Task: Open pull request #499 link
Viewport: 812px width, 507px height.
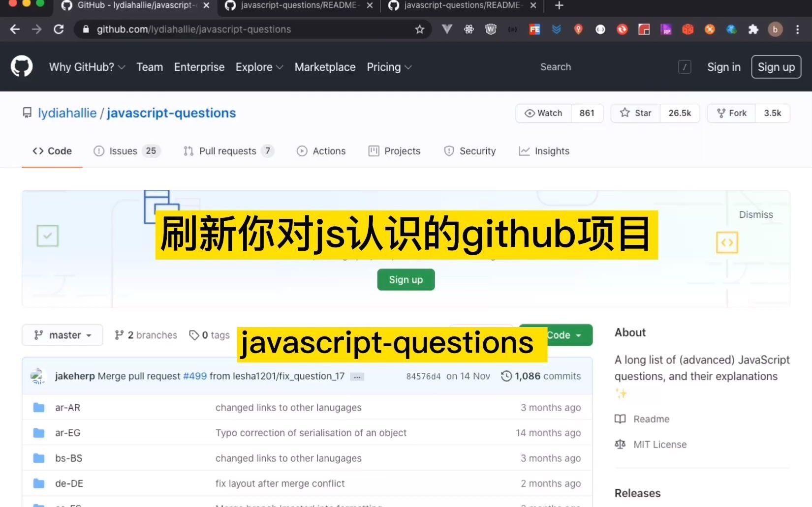Action: click(195, 376)
